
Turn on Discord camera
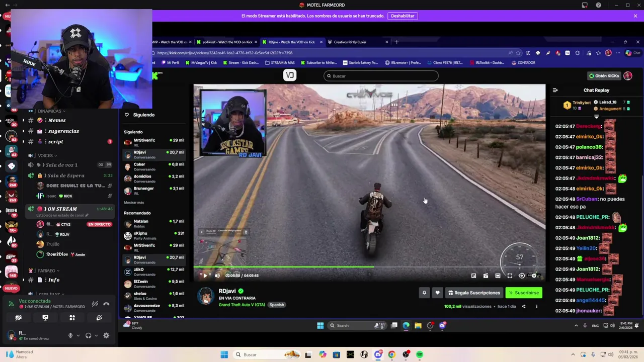tap(18, 318)
